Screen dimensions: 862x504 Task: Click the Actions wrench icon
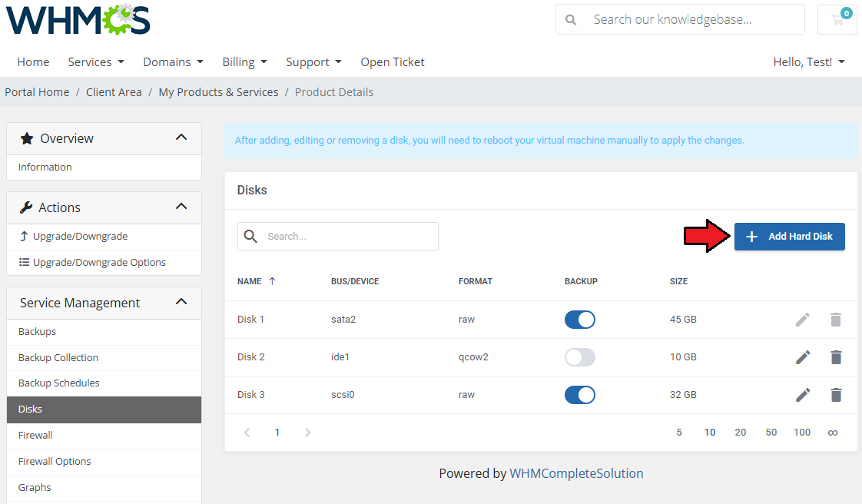[26, 207]
